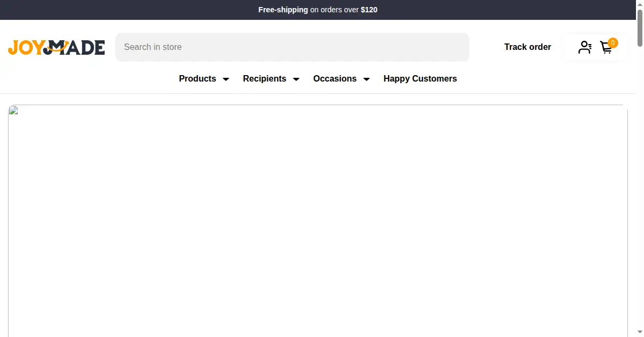Click the Track order link

[x=528, y=47]
